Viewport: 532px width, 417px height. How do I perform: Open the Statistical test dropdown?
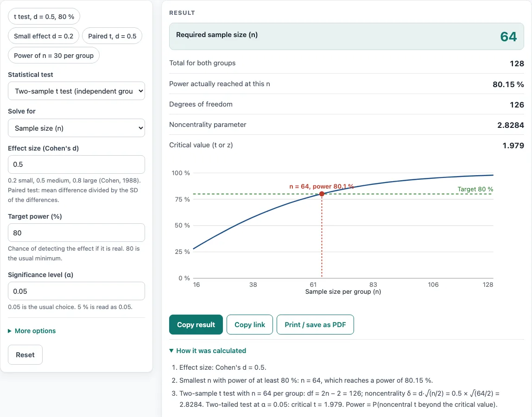[76, 91]
